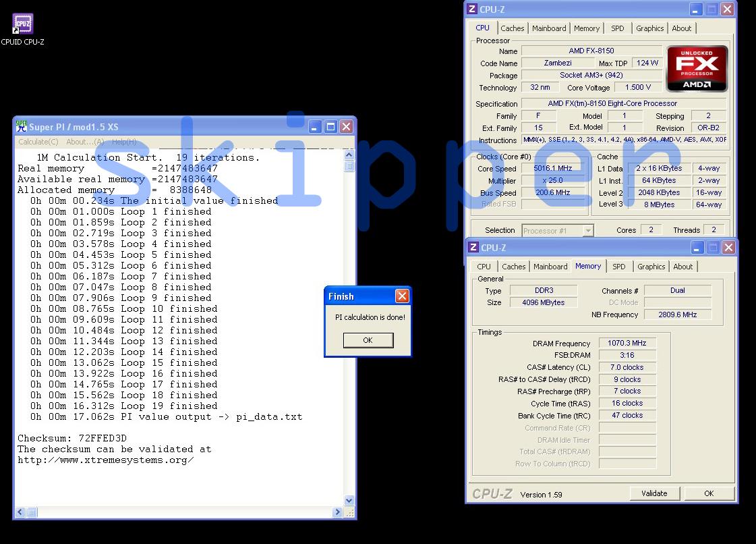Image resolution: width=756 pixels, height=544 pixels.
Task: Switch to Caches tab in upper CPU-Z
Action: point(512,28)
